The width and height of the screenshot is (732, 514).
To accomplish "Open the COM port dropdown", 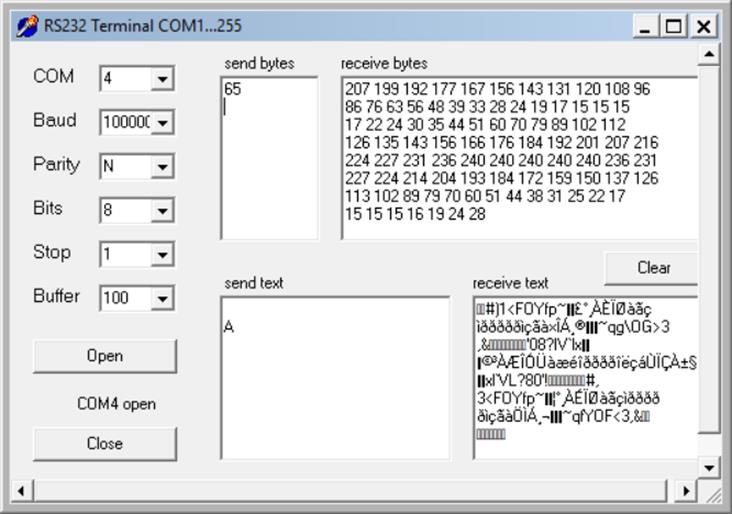I will (x=162, y=79).
